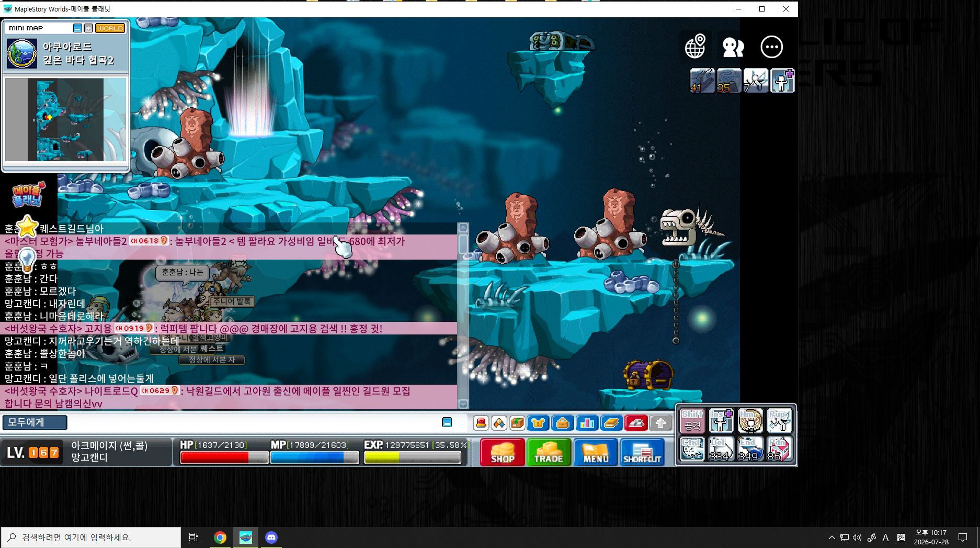Open the Maple Planet event icon

(x=28, y=194)
